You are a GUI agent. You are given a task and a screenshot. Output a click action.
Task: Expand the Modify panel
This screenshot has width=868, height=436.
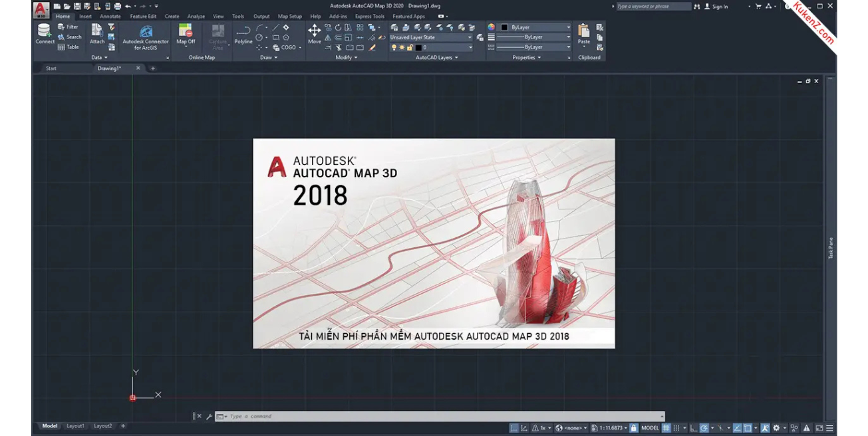pos(347,57)
